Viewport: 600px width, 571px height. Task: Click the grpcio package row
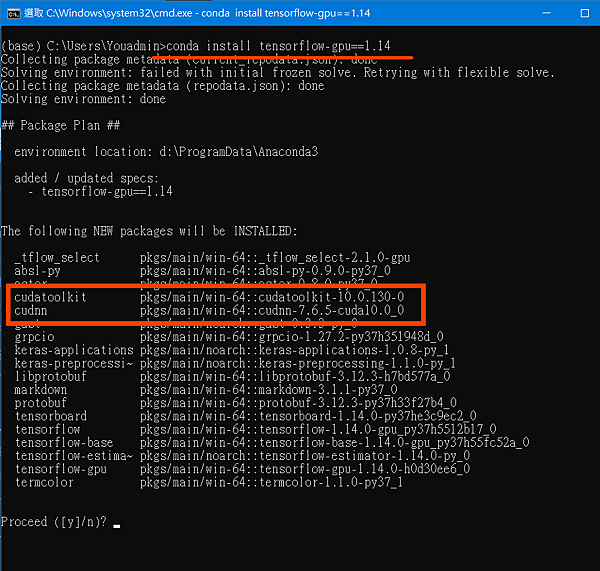pos(229,337)
